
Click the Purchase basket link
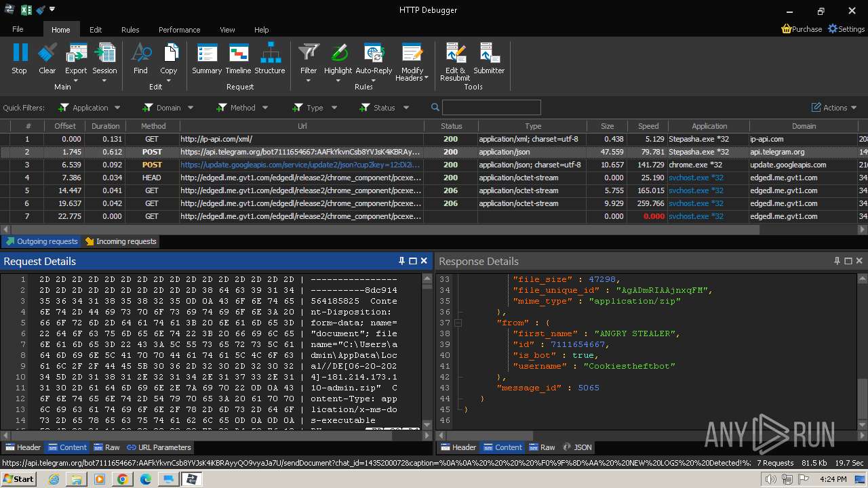[802, 29]
